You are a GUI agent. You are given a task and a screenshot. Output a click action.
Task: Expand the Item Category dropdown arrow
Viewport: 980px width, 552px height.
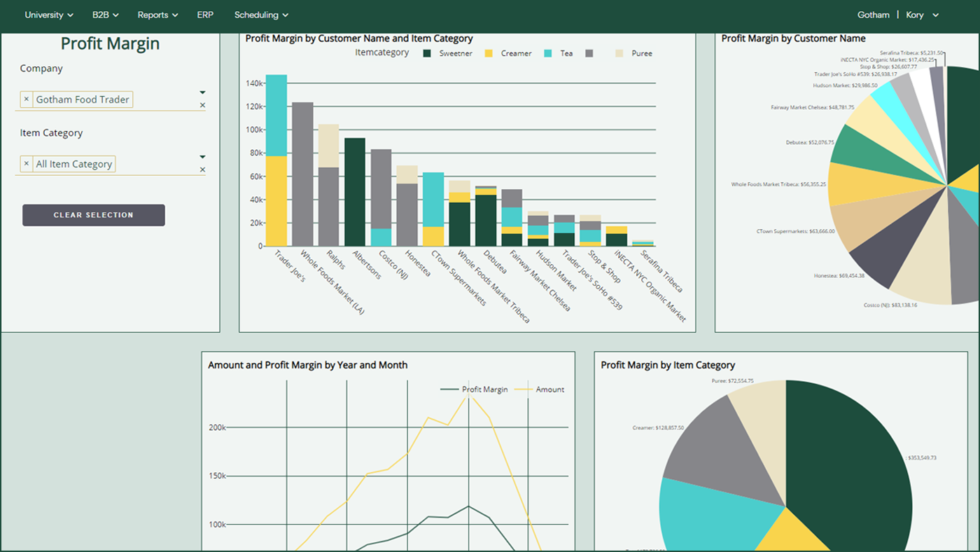pyautogui.click(x=202, y=157)
